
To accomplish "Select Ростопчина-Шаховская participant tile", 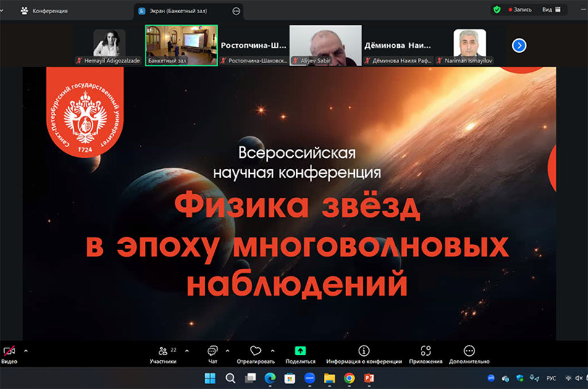I will [253, 45].
